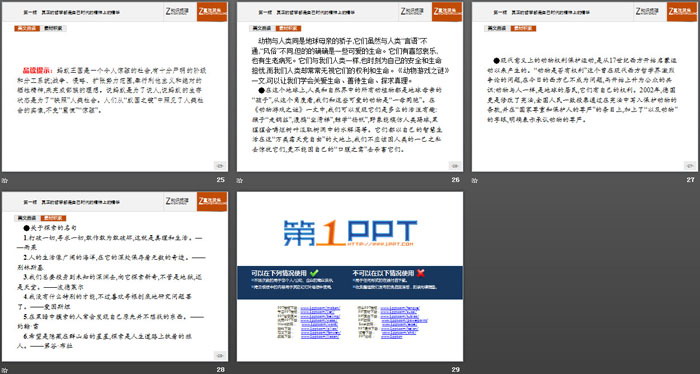Click the red 晶读提示 heading on slide 25
The width and height of the screenshot is (700, 374).
pyautogui.click(x=38, y=70)
